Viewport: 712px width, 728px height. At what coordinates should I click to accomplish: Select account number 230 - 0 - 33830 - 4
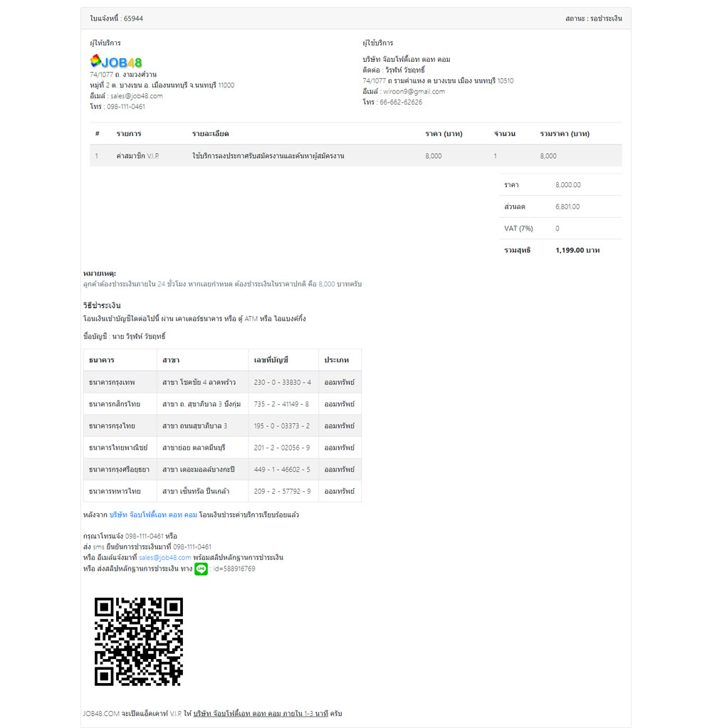coord(282,382)
